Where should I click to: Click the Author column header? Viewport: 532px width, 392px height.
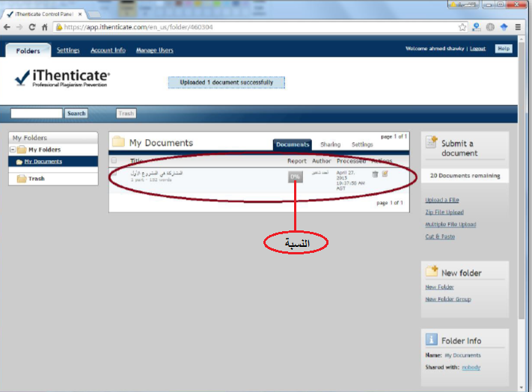pos(321,161)
